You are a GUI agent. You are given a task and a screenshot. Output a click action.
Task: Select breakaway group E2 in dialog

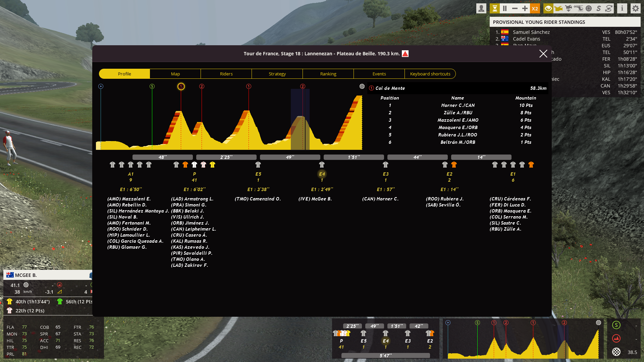click(449, 174)
